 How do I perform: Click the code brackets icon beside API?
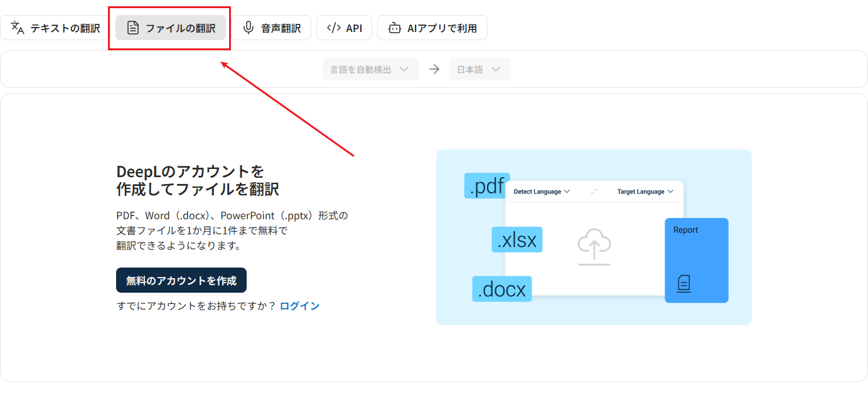tap(334, 28)
